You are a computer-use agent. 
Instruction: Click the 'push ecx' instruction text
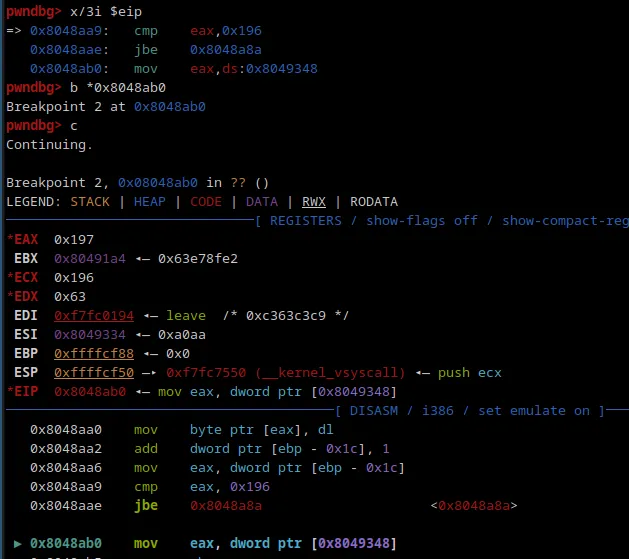tap(470, 373)
